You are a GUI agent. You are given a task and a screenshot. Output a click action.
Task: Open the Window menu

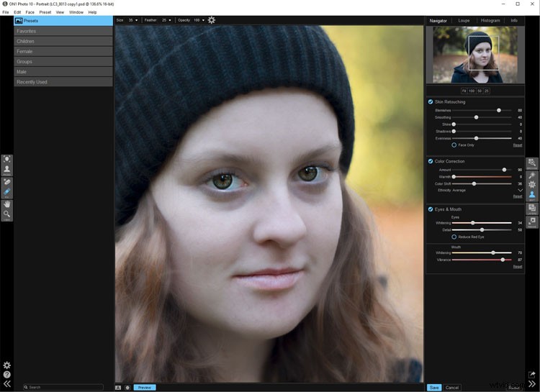tap(76, 12)
